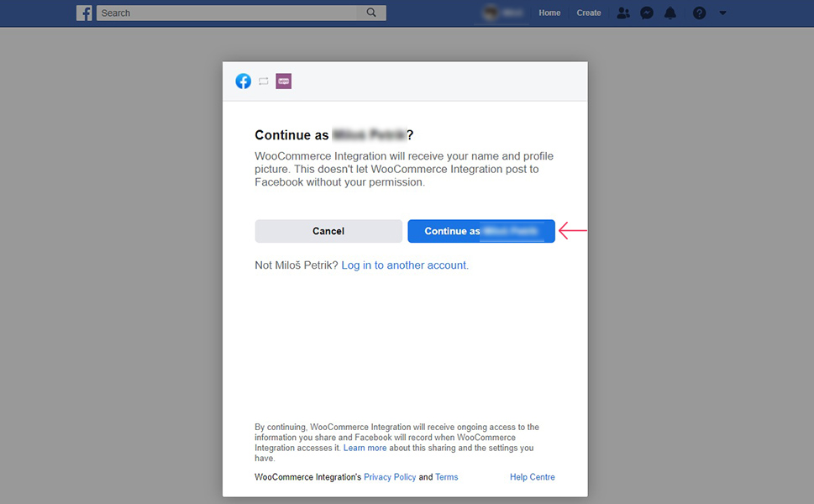Viewport: 814px width, 504px height.
Task: Open the Friend Requests icon
Action: point(623,13)
